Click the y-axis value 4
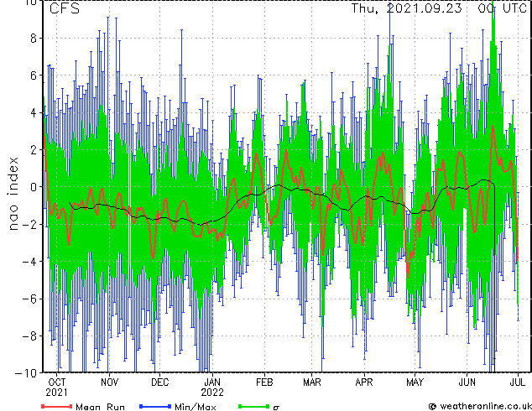The width and height of the screenshot is (532, 411). [x=34, y=112]
